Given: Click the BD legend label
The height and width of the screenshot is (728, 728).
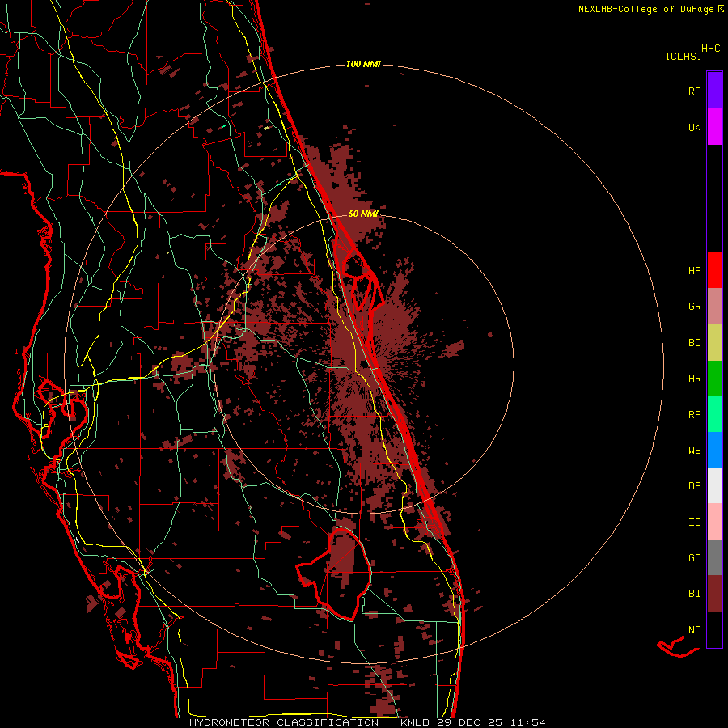Looking at the screenshot, I should click(694, 343).
